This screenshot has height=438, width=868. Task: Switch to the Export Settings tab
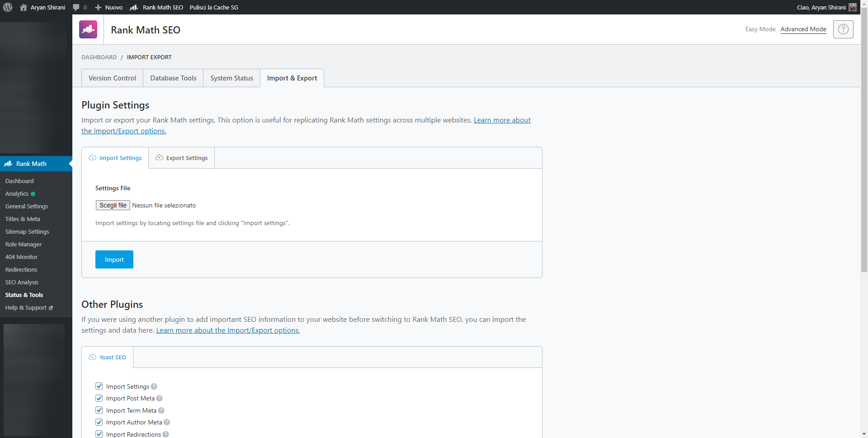(182, 158)
